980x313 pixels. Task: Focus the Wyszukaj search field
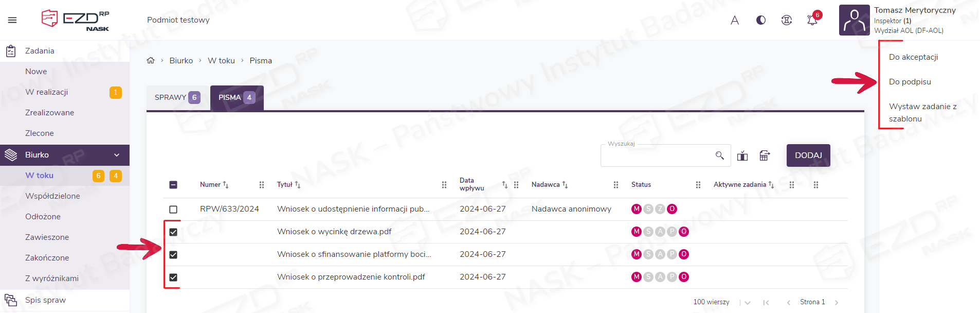click(x=658, y=155)
